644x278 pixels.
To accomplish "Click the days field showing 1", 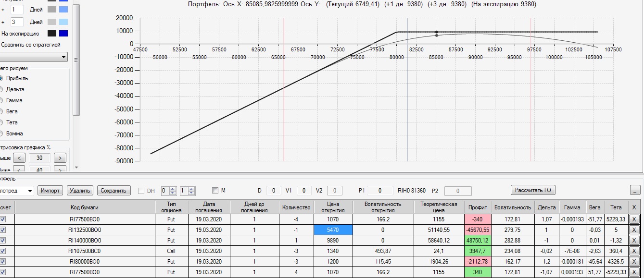I will coord(17,10).
